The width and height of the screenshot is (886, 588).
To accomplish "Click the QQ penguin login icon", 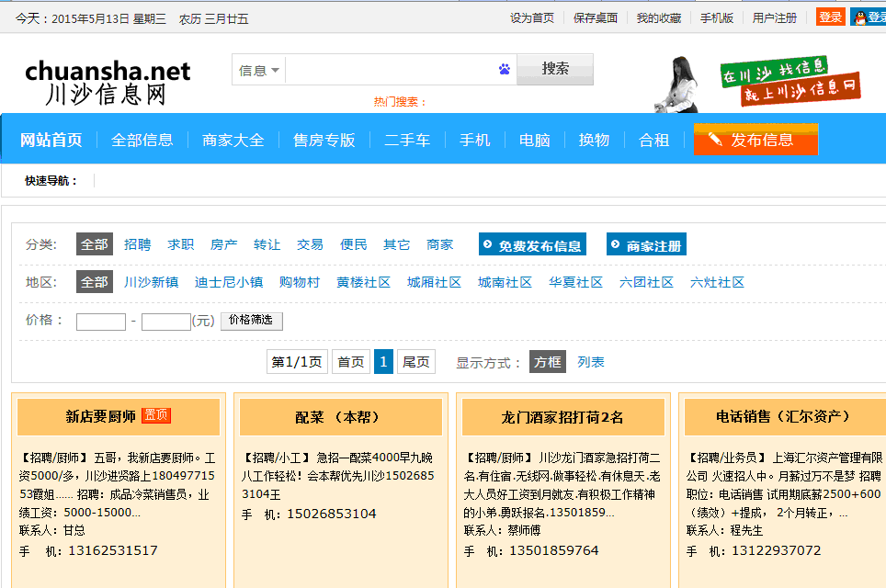I will [860, 17].
